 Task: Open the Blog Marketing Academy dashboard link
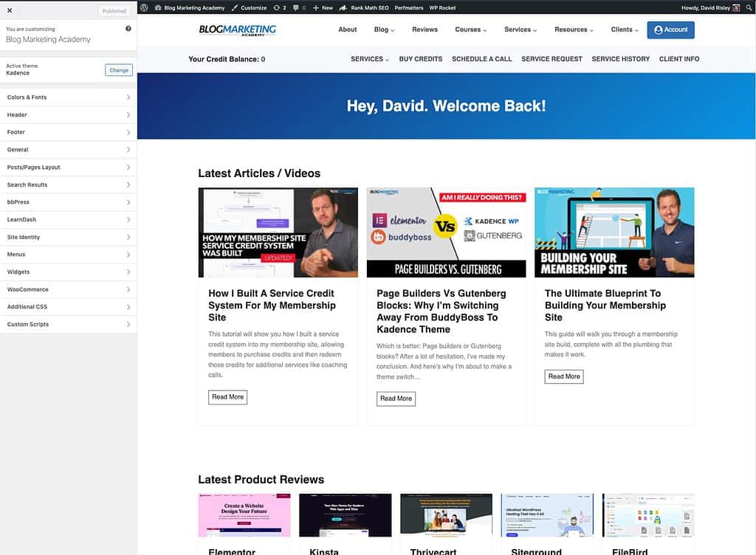(190, 7)
